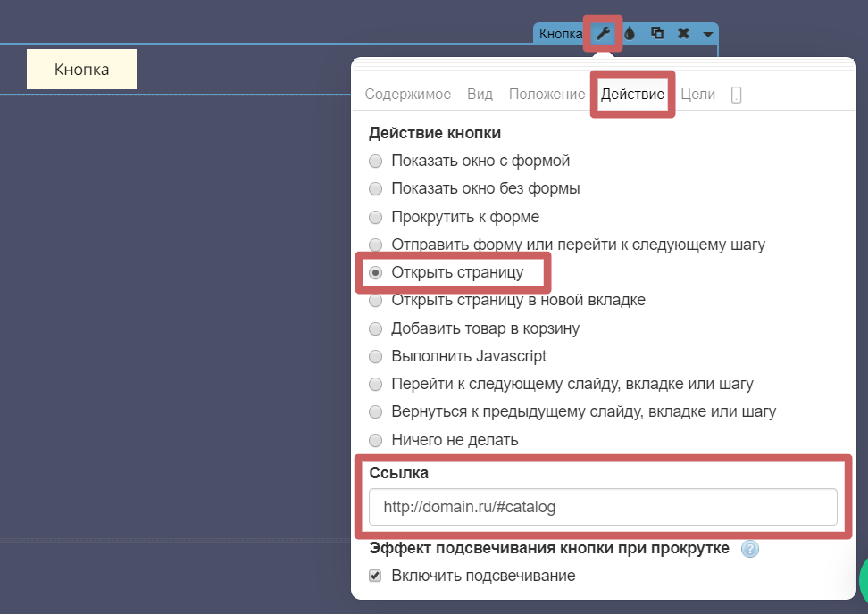Choose 'Выполнить Javascript' radio option
The width and height of the screenshot is (868, 614).
pos(376,356)
